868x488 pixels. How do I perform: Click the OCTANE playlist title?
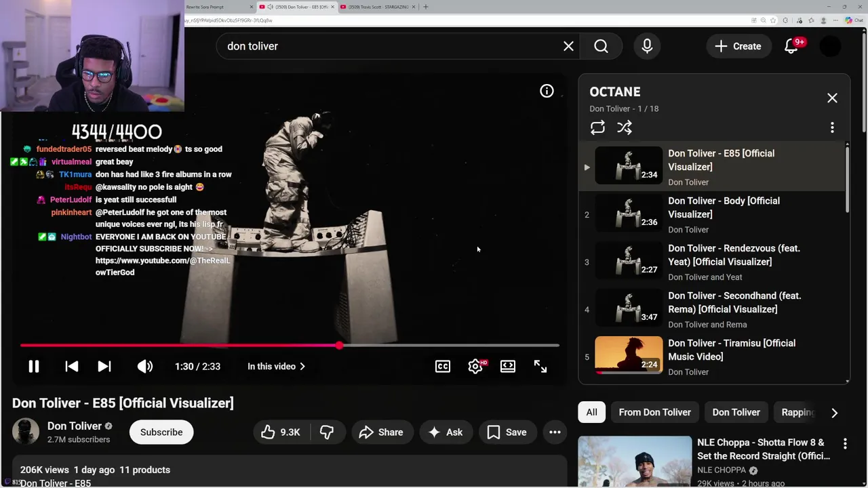tap(614, 91)
